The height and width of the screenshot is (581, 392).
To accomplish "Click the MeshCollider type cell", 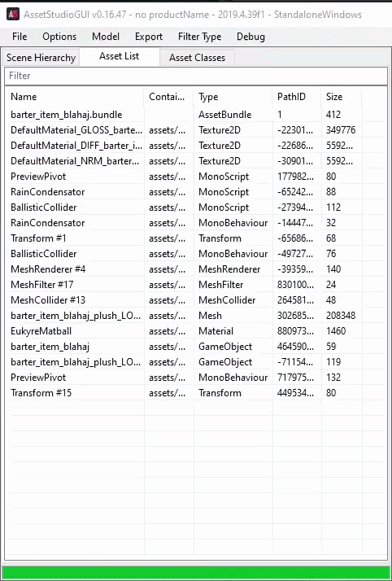I will [x=227, y=300].
